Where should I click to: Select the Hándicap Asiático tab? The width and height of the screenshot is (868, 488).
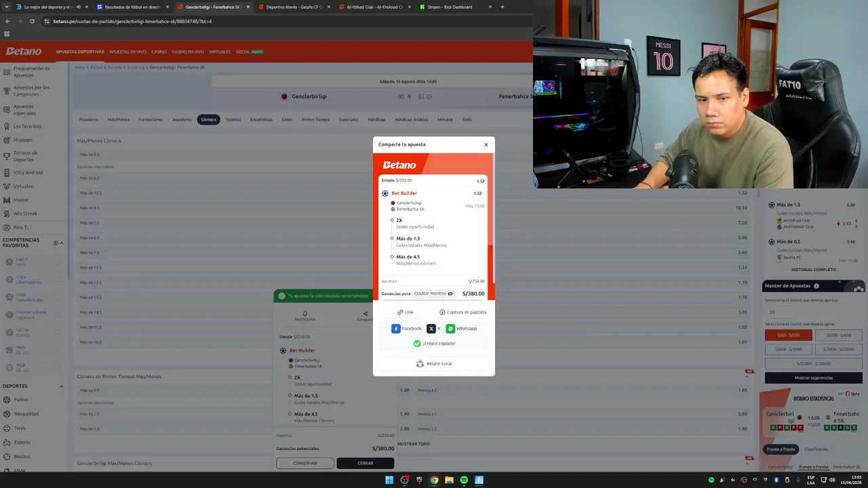[x=412, y=120]
